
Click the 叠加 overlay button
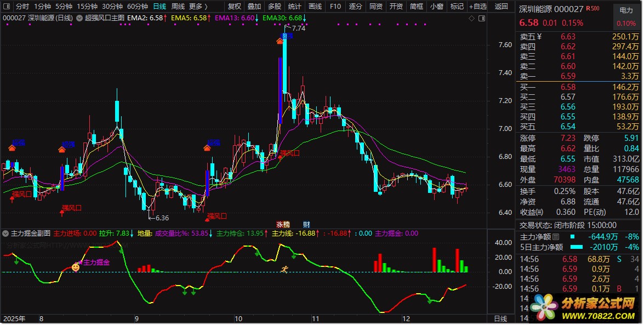click(254, 6)
